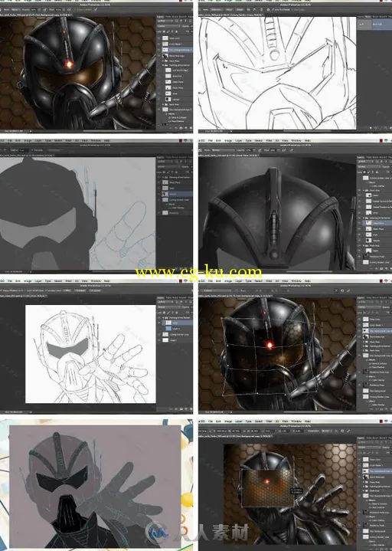Select highlighted Hex background copy layer, painted close-up
The height and width of the screenshot is (551, 392).
175,50
